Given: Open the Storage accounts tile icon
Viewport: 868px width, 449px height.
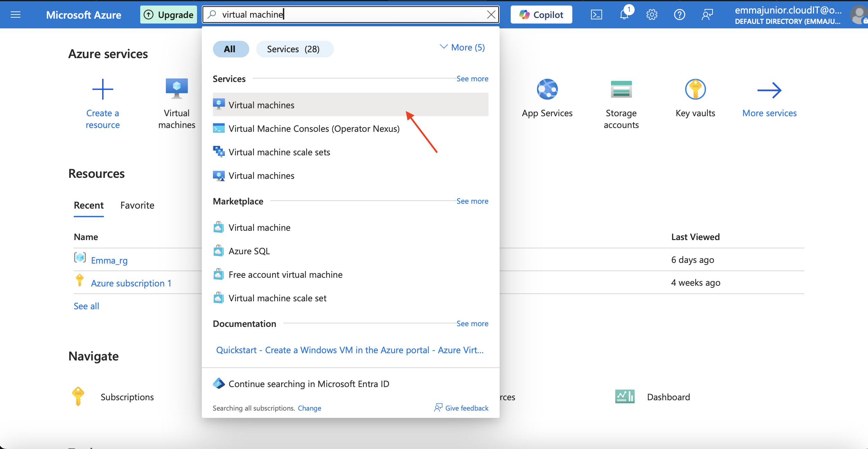Looking at the screenshot, I should (621, 89).
